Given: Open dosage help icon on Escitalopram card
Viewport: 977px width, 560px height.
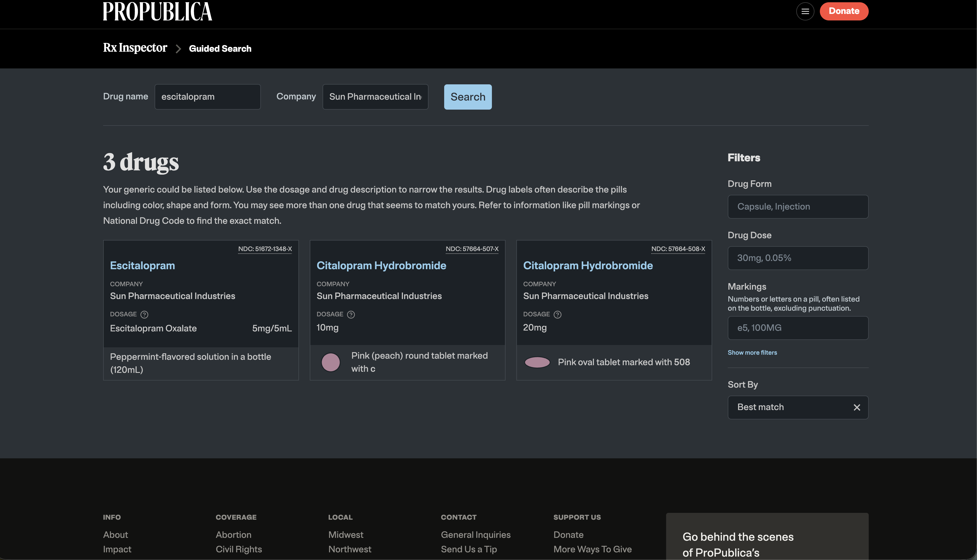Looking at the screenshot, I should (x=144, y=314).
